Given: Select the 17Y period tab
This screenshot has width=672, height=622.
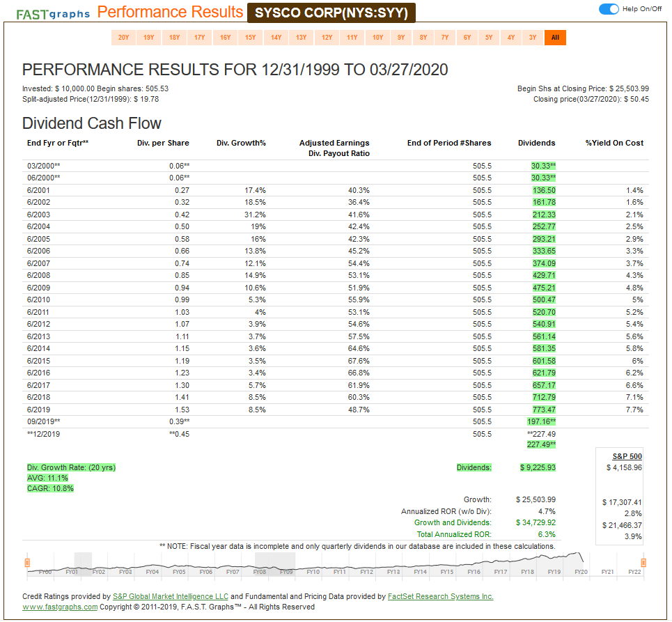Looking at the screenshot, I should tap(200, 38).
